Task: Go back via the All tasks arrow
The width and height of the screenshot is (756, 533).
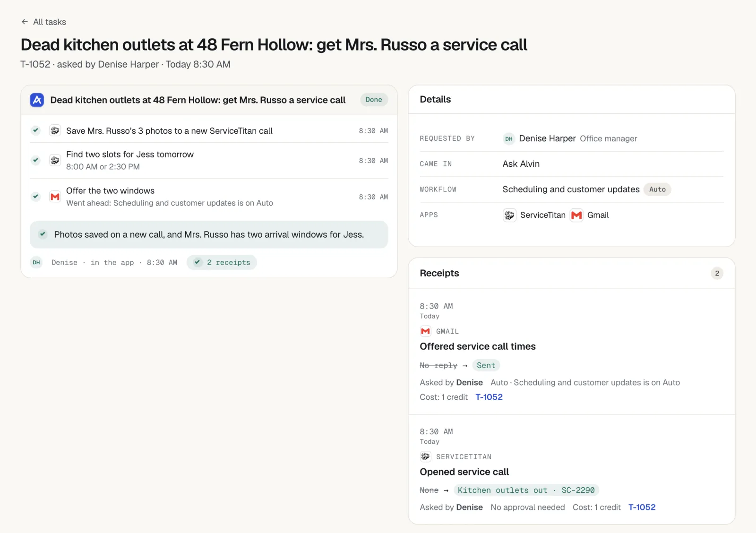Action: point(25,22)
